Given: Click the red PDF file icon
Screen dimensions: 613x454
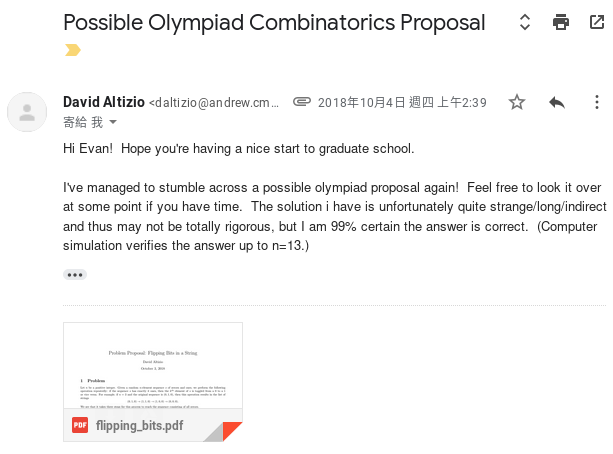Looking at the screenshot, I should point(80,425).
